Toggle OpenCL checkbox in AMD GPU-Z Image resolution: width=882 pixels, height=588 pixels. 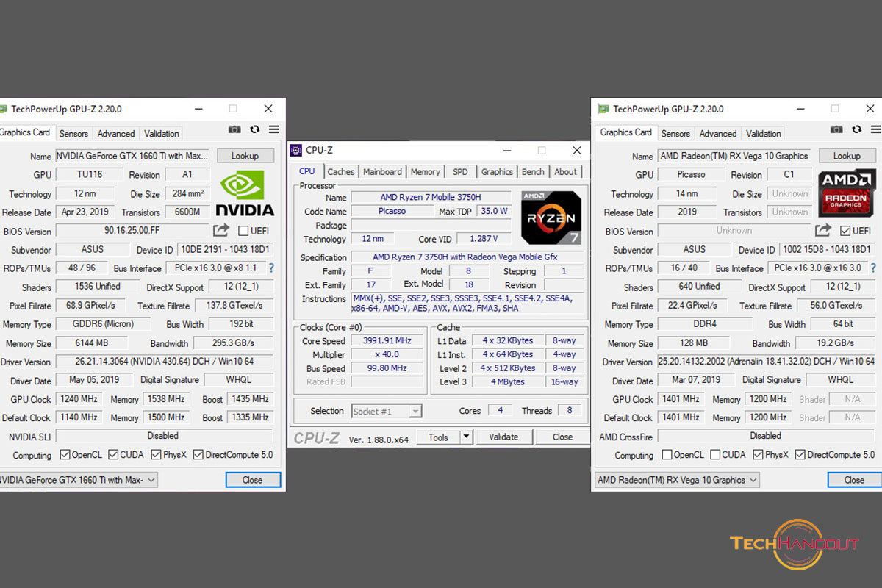tap(667, 455)
